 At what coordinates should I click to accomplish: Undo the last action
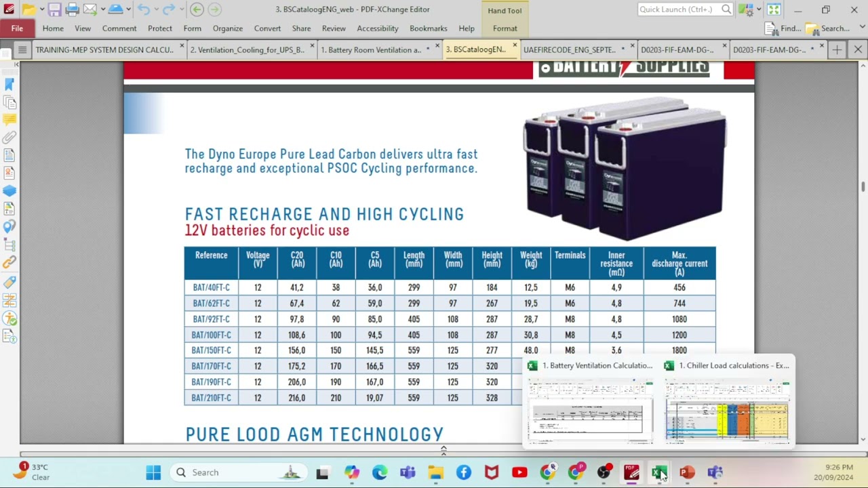click(143, 9)
